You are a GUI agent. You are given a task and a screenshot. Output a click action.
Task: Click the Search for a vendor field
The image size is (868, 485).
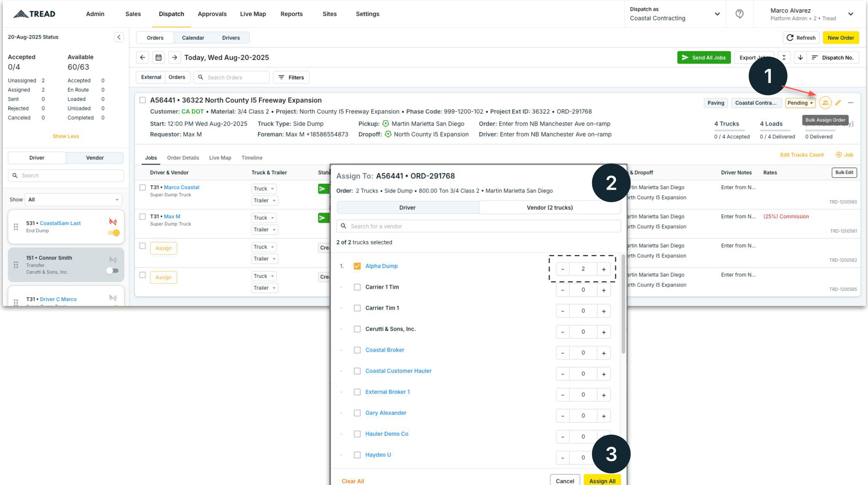point(479,226)
